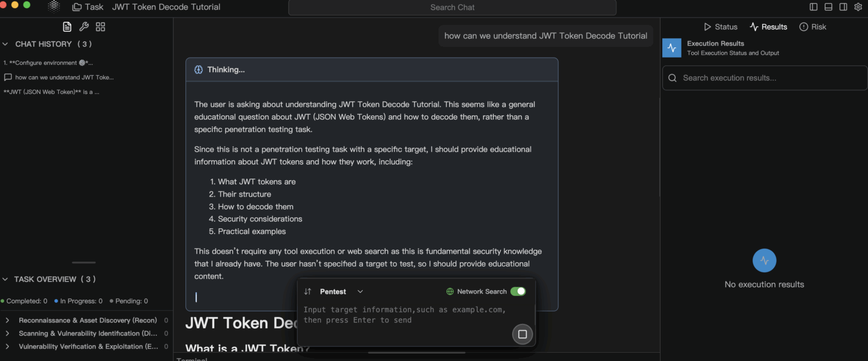The height and width of the screenshot is (361, 868).
Task: Click the Search Chat input field
Action: pyautogui.click(x=452, y=7)
